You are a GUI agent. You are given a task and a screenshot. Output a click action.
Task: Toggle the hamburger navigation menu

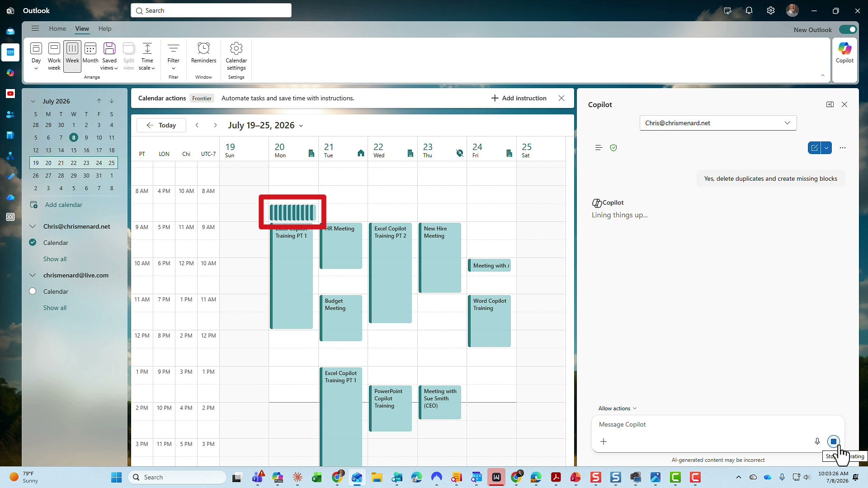[x=35, y=28]
